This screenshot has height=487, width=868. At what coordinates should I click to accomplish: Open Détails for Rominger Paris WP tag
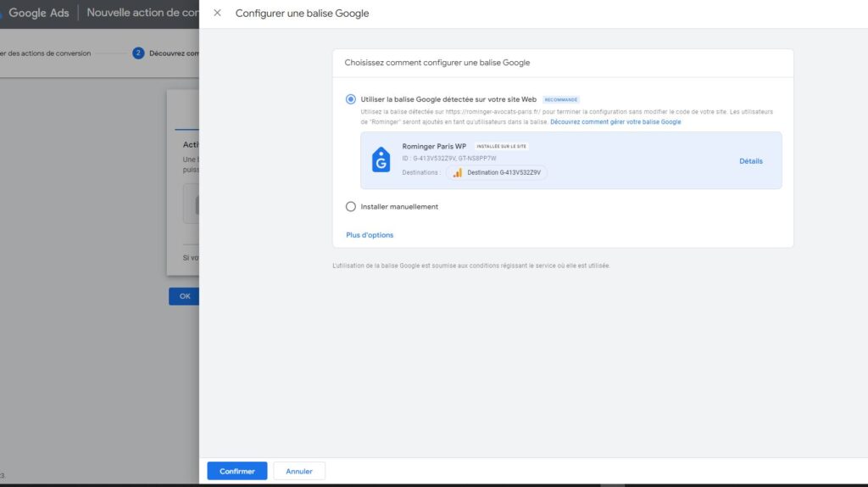tap(750, 161)
